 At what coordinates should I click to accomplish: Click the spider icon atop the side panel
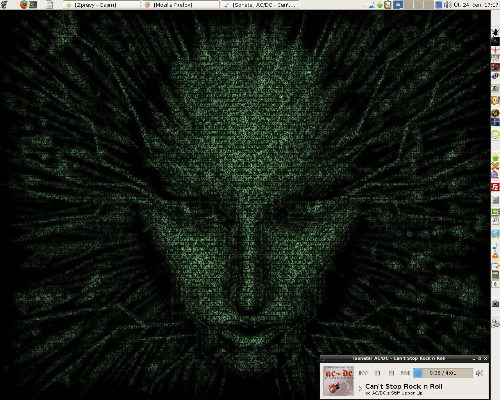(495, 32)
